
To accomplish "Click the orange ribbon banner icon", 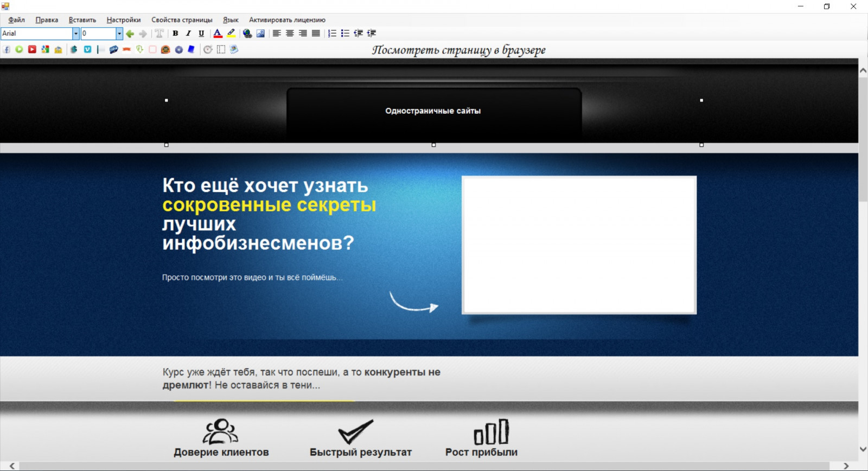I will (126, 49).
